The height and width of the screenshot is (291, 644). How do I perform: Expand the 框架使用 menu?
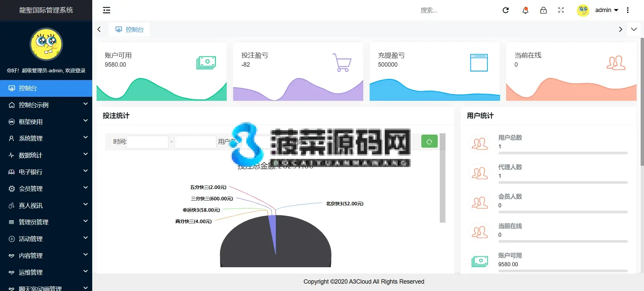pyautogui.click(x=46, y=122)
